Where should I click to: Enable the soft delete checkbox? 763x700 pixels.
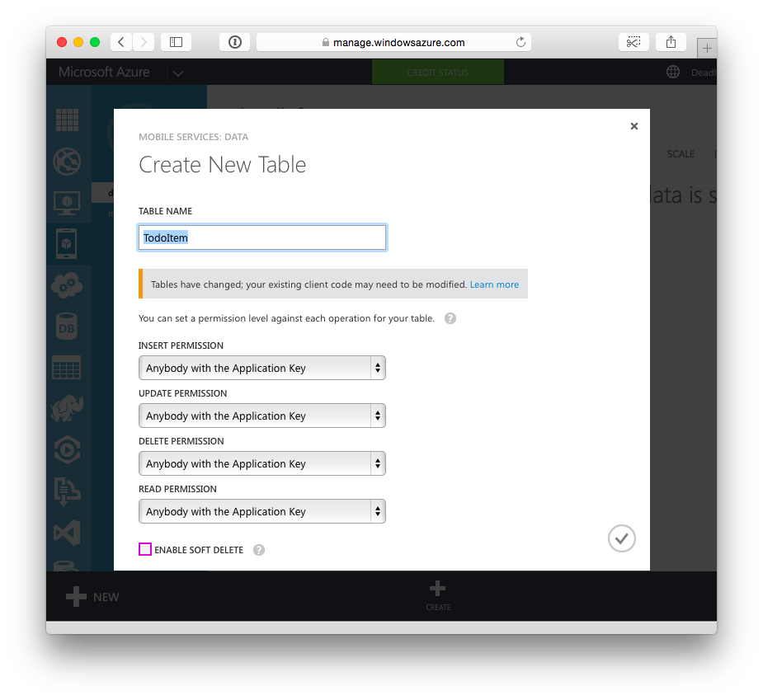[x=145, y=549]
